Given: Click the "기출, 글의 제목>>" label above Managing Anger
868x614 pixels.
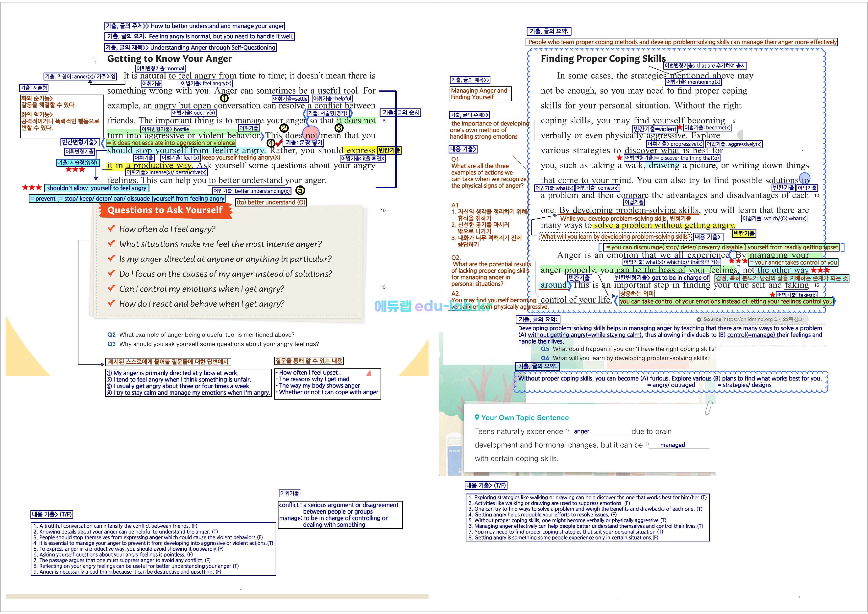Looking at the screenshot, I should click(470, 80).
